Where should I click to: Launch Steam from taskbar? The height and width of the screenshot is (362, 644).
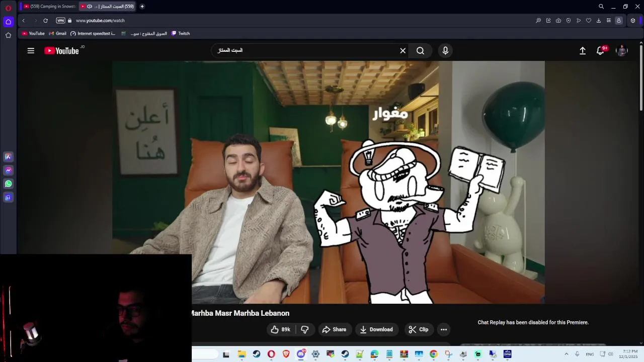256,354
